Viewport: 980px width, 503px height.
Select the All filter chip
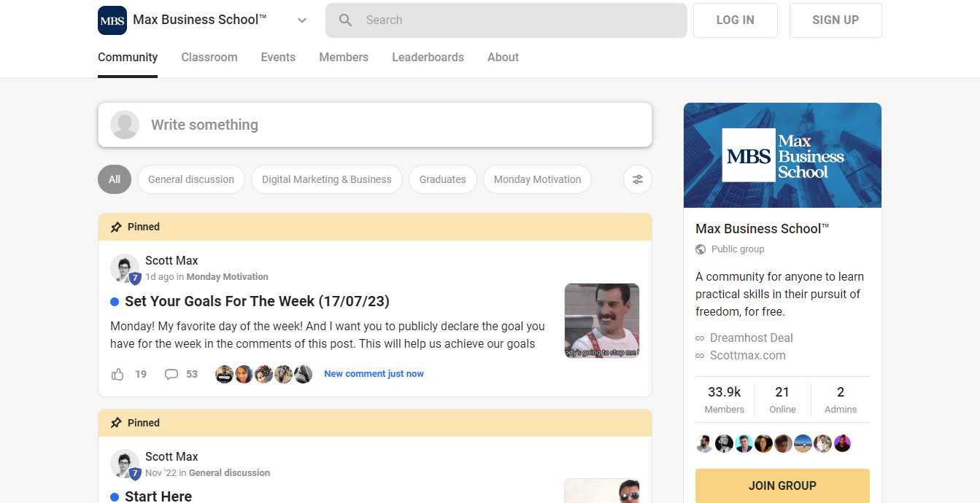coord(115,179)
